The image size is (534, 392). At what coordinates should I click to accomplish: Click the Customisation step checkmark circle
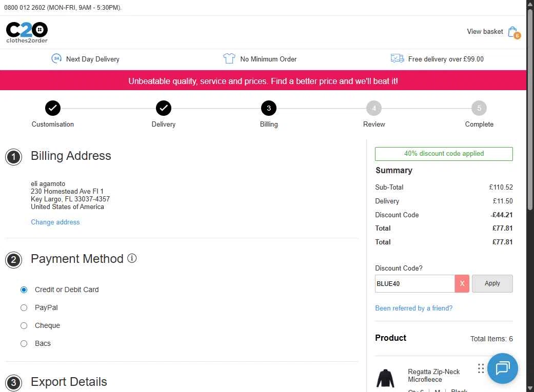(52, 108)
